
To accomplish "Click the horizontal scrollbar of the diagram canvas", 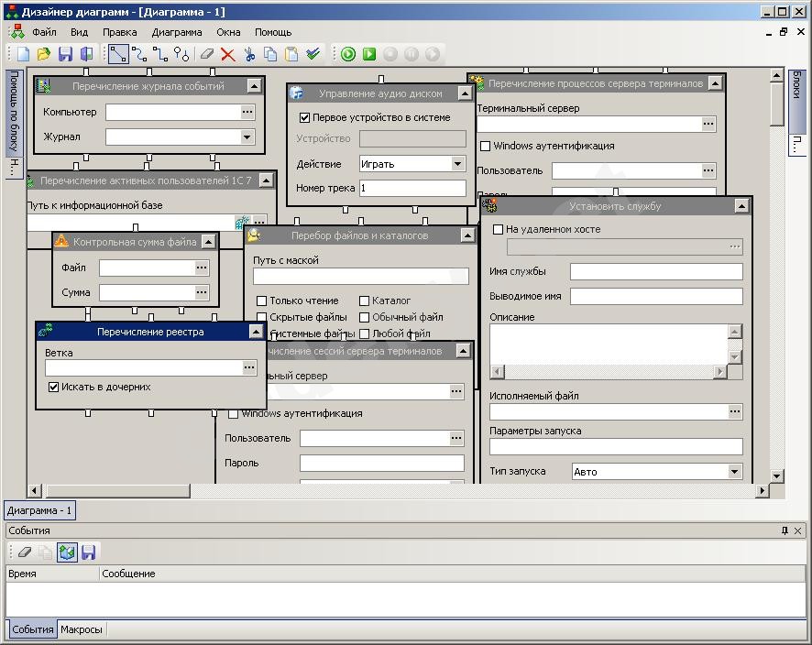I will pyautogui.click(x=458, y=491).
